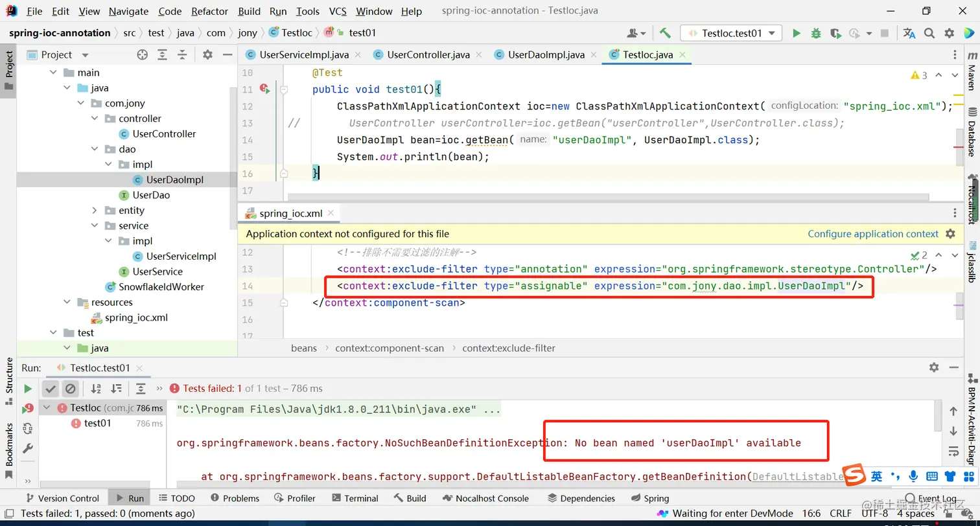Image resolution: width=980 pixels, height=526 pixels.
Task: Build the project with the hammer icon
Action: coord(665,33)
